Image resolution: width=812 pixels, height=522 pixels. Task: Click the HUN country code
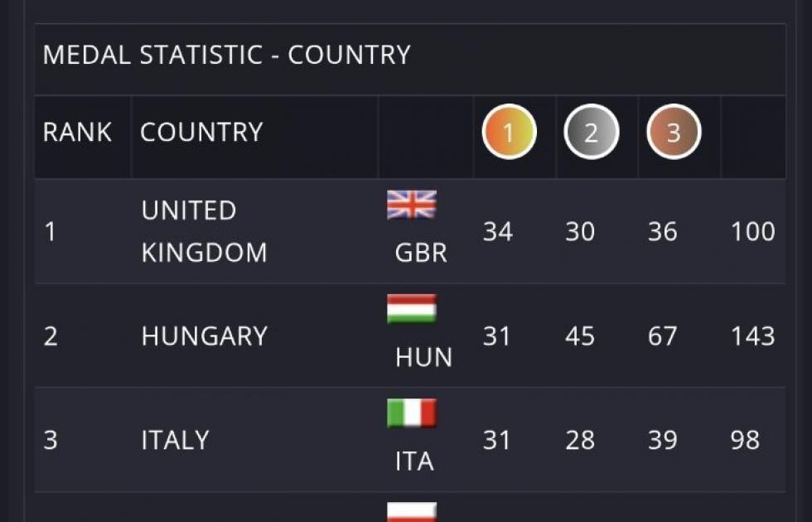(x=424, y=358)
